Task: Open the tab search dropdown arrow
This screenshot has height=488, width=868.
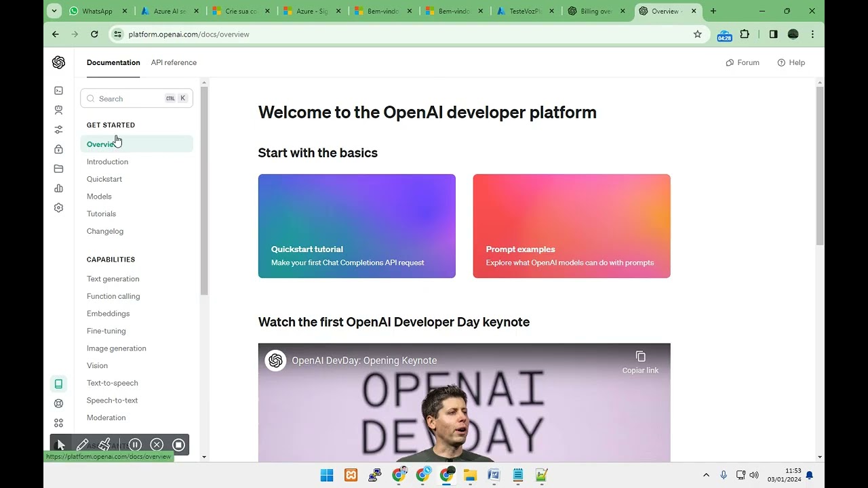Action: coord(54,11)
